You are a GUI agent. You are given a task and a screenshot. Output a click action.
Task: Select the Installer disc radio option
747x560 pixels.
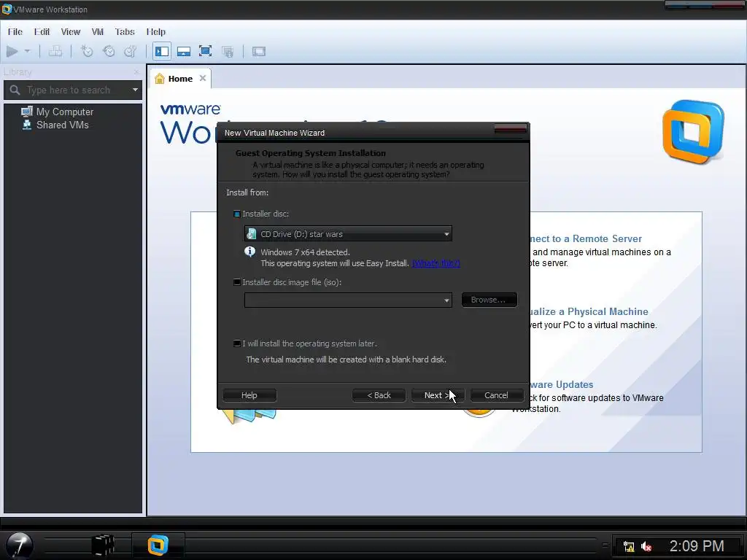click(x=237, y=214)
